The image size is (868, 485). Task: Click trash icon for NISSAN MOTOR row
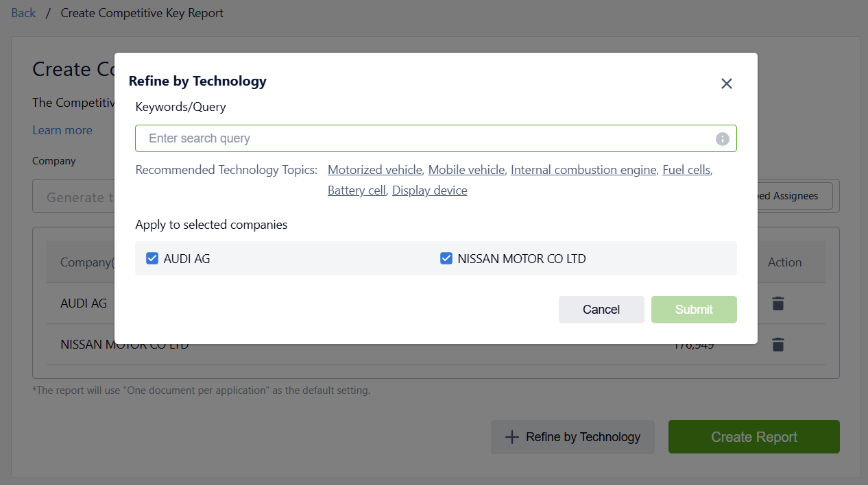click(x=777, y=345)
